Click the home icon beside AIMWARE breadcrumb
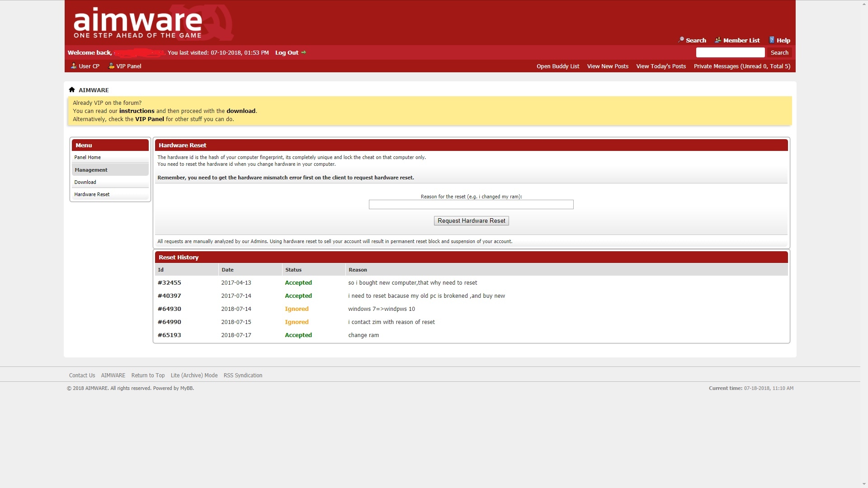 point(71,89)
